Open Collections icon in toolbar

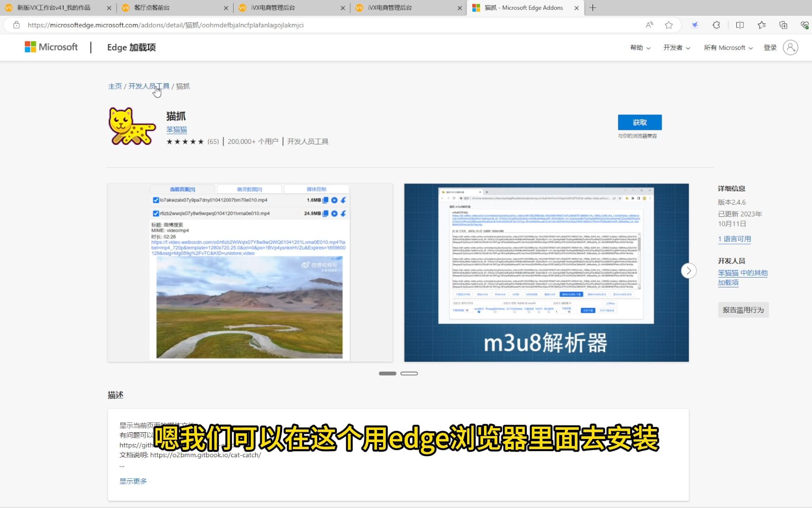pyautogui.click(x=783, y=25)
